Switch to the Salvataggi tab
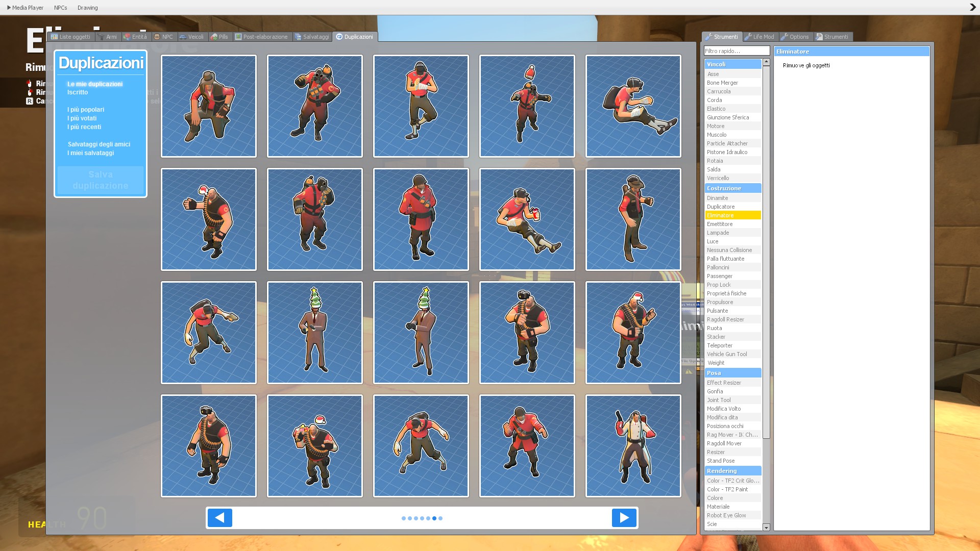 coord(312,37)
